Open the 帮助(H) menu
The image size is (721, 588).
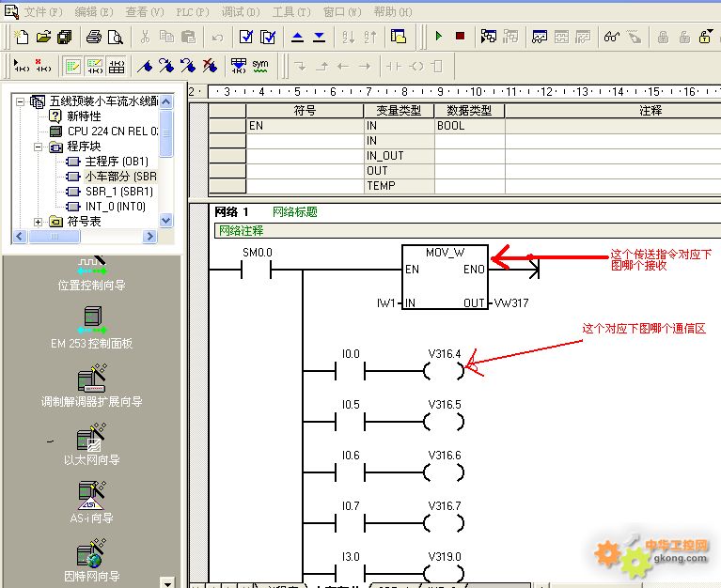click(x=393, y=12)
